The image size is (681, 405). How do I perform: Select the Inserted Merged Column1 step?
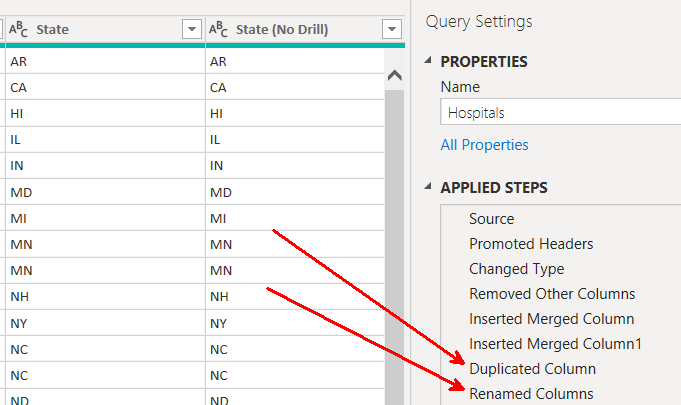click(555, 344)
